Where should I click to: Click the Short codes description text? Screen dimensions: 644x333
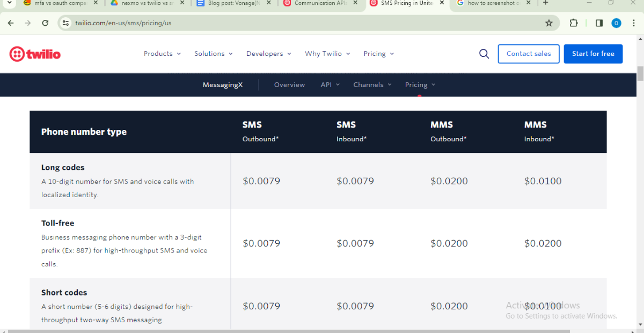(x=117, y=313)
